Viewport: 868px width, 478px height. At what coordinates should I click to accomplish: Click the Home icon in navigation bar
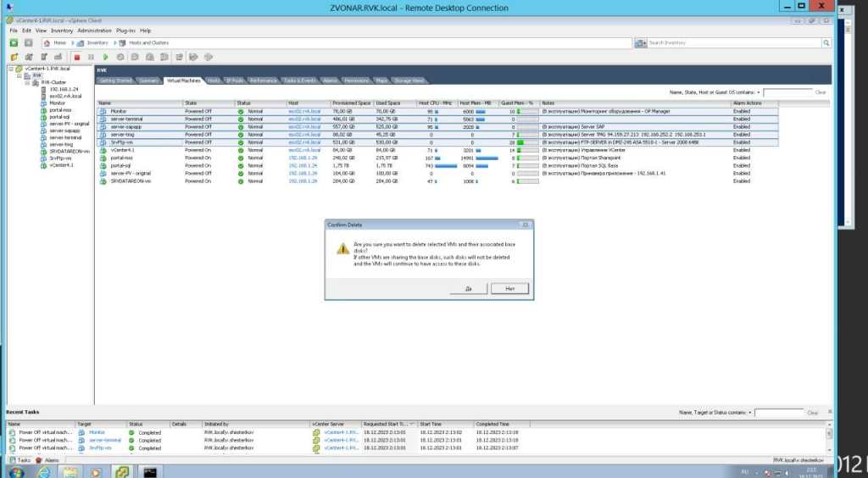(x=48, y=42)
